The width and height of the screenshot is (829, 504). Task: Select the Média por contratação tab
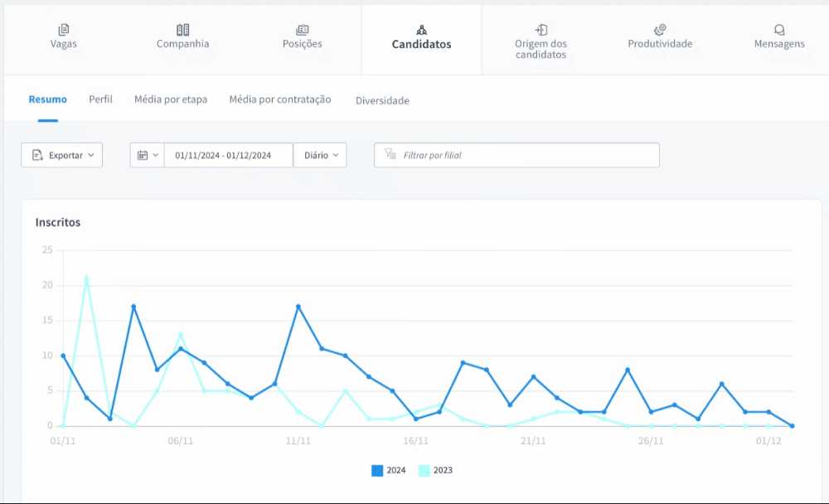coord(280,99)
